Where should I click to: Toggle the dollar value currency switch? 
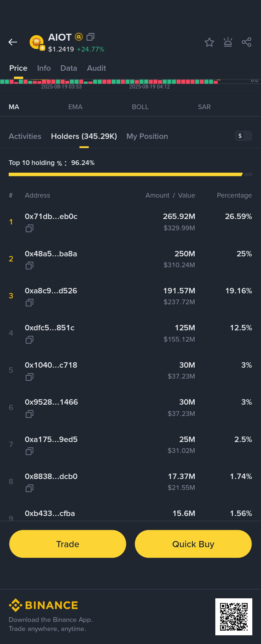point(243,136)
